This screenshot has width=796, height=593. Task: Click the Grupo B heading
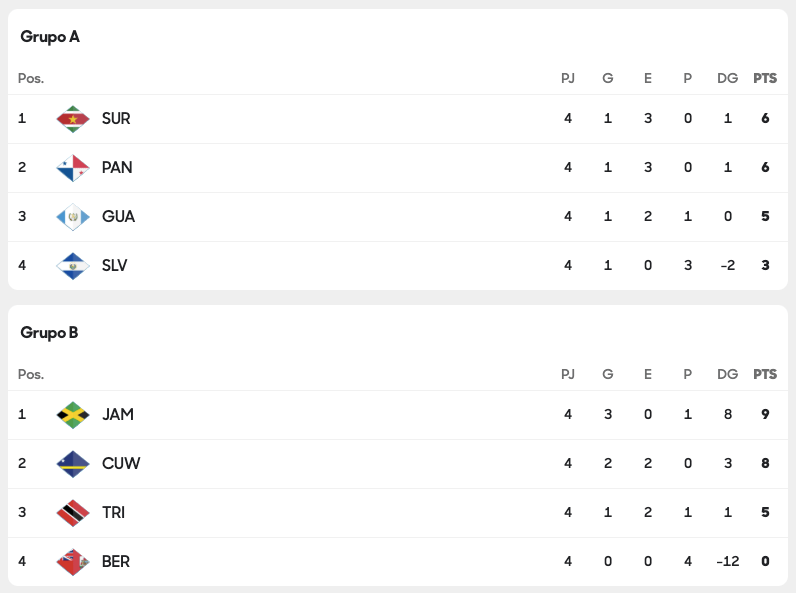click(49, 333)
